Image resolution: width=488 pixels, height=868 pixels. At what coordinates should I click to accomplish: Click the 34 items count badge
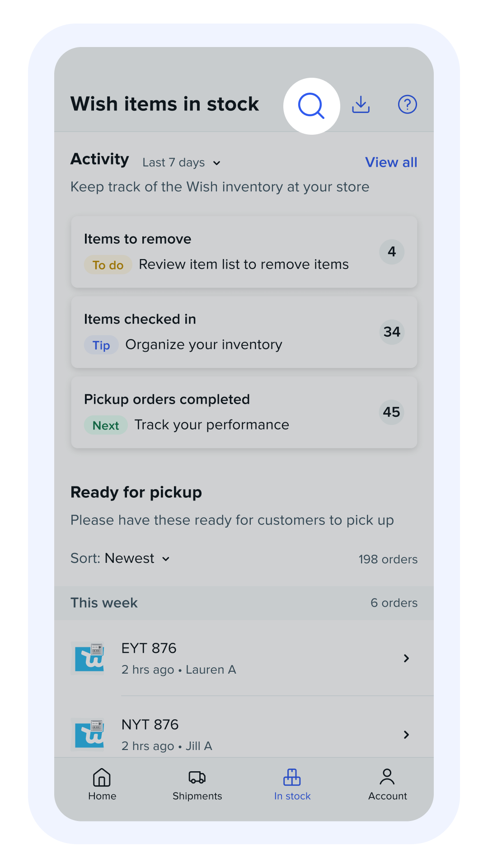392,332
